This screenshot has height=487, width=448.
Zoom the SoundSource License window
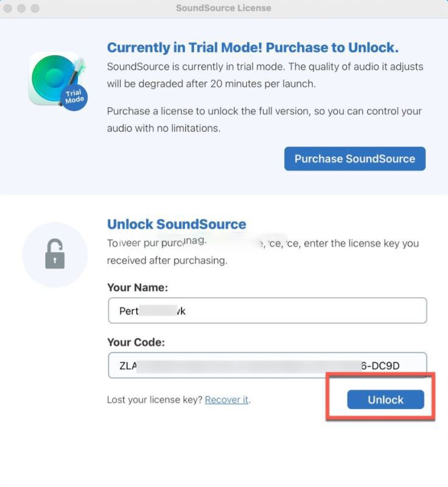(x=35, y=8)
